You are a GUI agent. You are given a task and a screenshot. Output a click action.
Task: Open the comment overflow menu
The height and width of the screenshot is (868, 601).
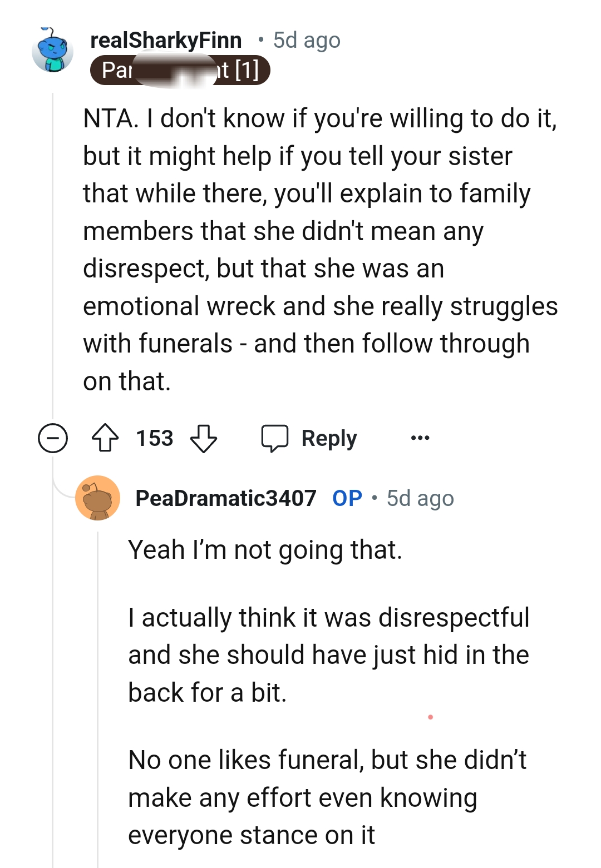[x=420, y=438]
